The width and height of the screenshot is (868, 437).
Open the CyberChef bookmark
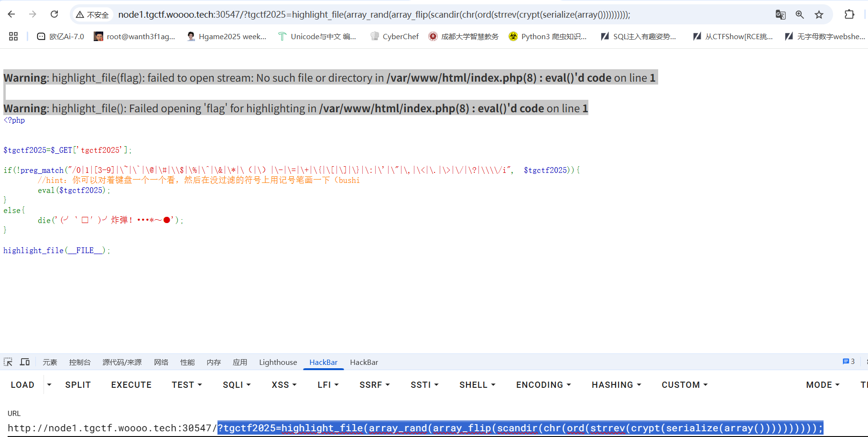tap(394, 36)
